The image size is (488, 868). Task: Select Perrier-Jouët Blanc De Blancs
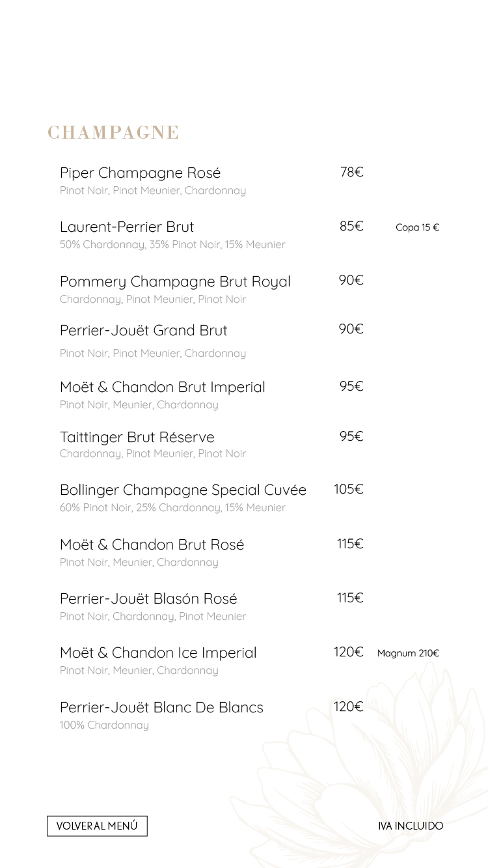[x=161, y=707]
